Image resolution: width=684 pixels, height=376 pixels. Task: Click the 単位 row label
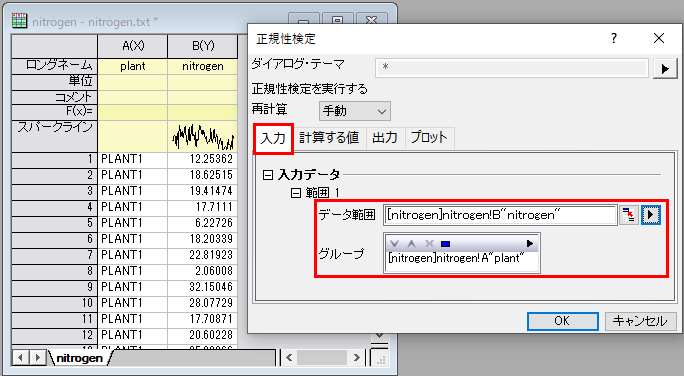click(54, 82)
